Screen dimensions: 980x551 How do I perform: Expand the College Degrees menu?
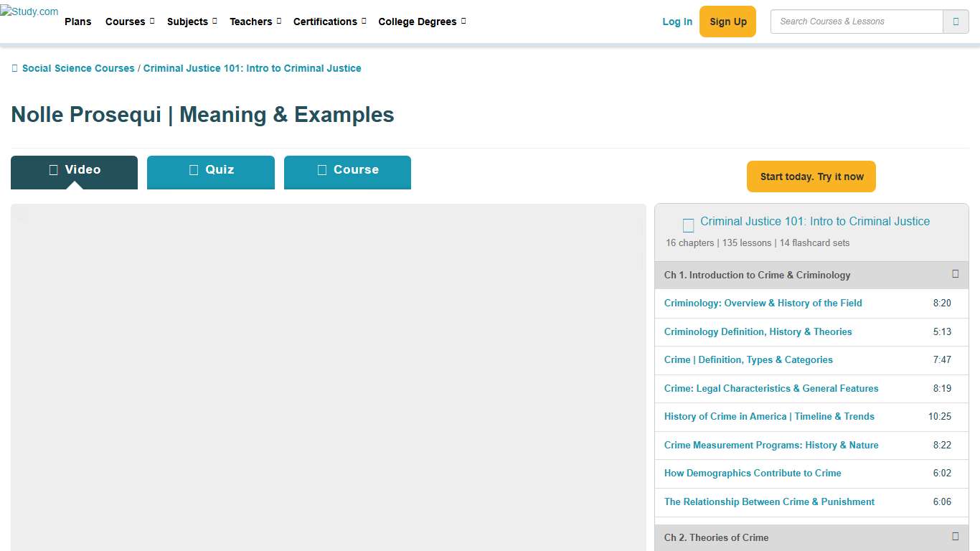click(422, 22)
